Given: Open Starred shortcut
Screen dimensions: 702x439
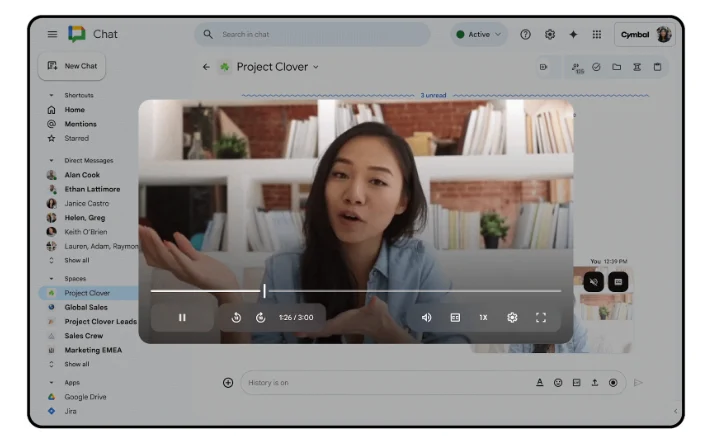Looking at the screenshot, I should point(77,138).
